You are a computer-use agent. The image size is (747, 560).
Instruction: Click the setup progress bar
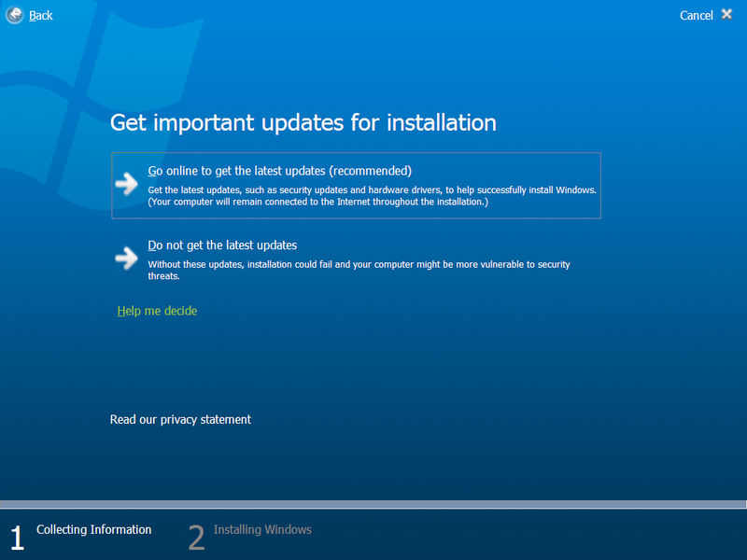coord(373,505)
